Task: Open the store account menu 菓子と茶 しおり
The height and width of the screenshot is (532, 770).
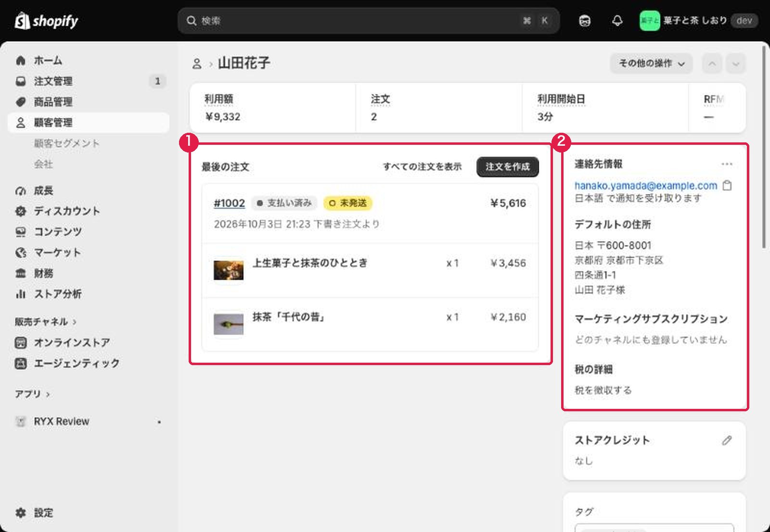Action: [x=698, y=21]
